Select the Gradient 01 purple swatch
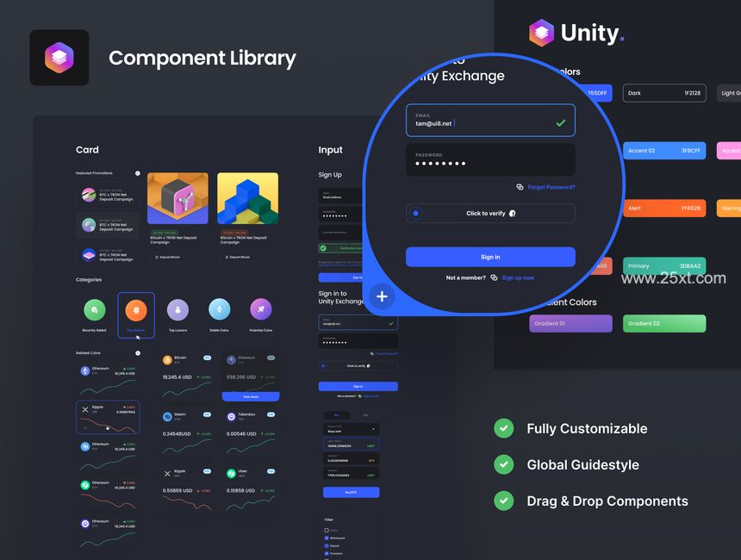This screenshot has width=741, height=560. click(571, 324)
